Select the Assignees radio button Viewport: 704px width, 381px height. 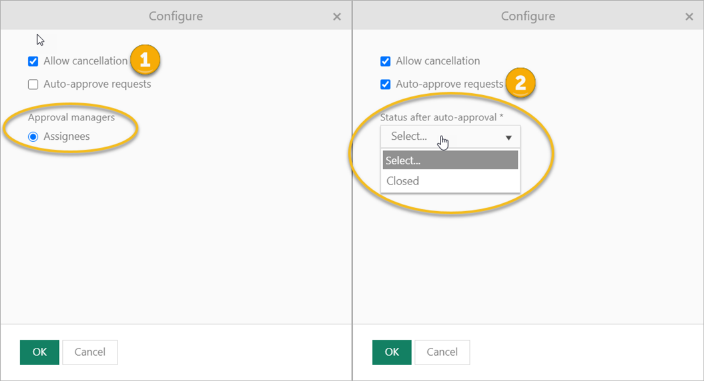pyautogui.click(x=33, y=136)
